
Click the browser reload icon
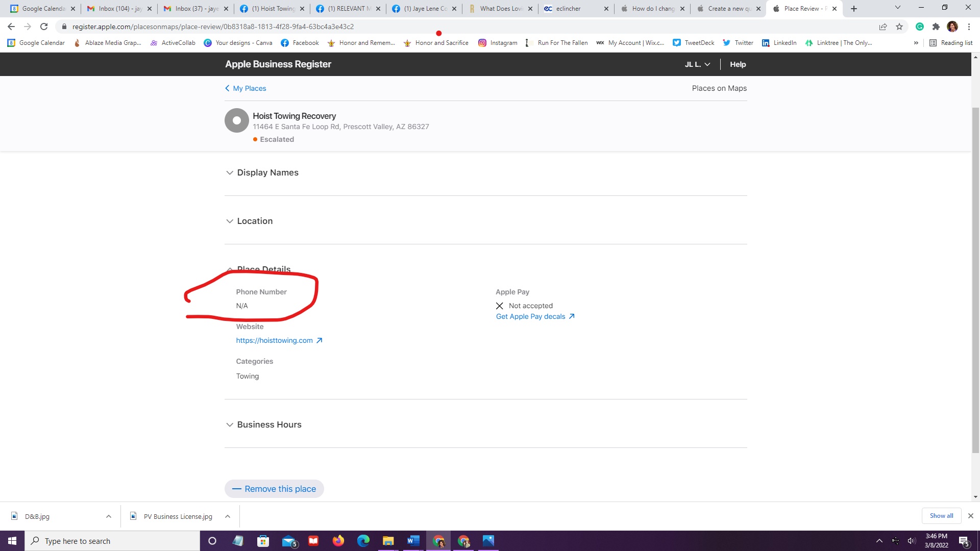coord(44,27)
